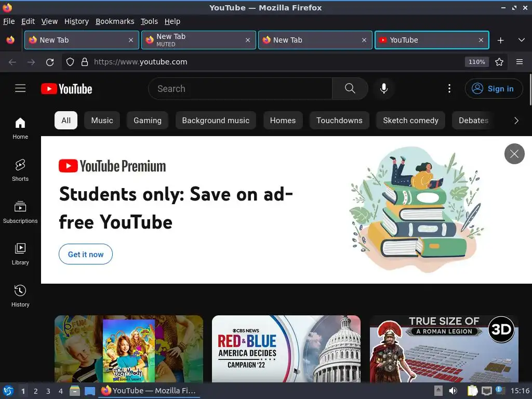Select the Homes filter chip
The width and height of the screenshot is (532, 399).
tap(283, 121)
